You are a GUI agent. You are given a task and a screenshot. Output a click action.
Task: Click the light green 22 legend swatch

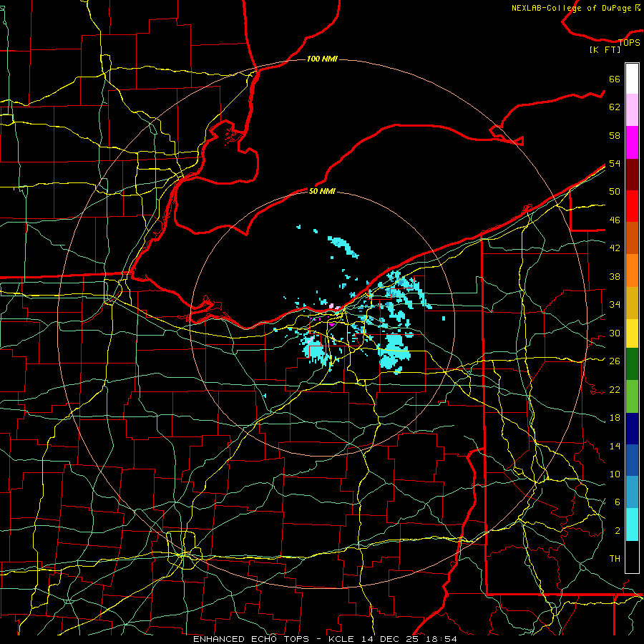(x=632, y=396)
